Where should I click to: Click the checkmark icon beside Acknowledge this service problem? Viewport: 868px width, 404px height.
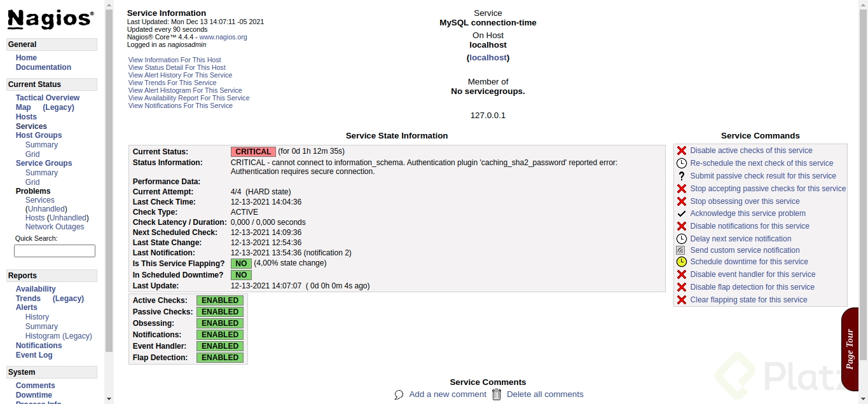pyautogui.click(x=681, y=213)
